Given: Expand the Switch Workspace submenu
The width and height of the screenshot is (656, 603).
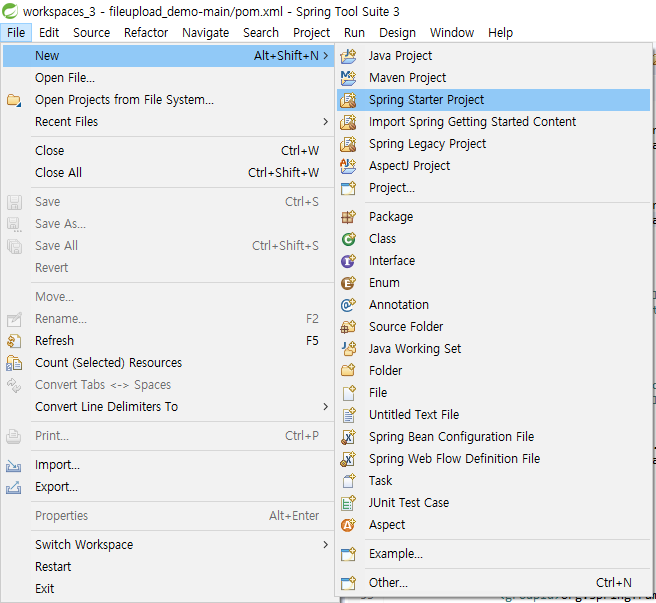Looking at the screenshot, I should 325,545.
